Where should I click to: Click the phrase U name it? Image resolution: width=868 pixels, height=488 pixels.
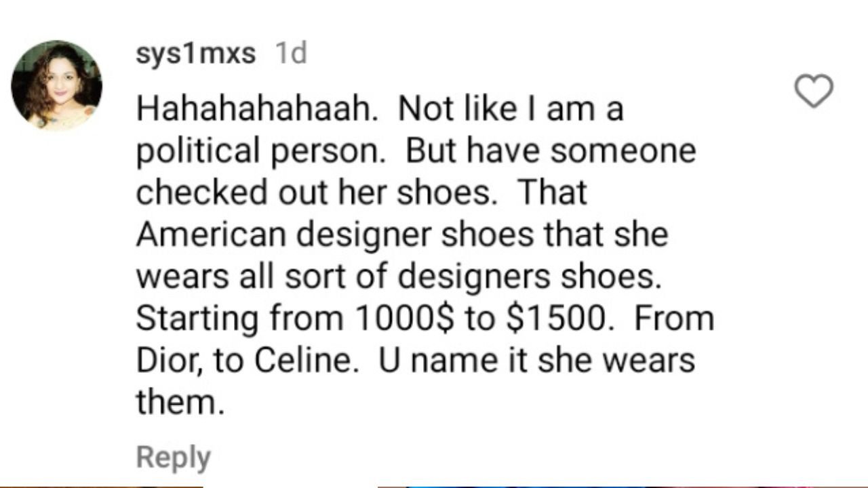454,361
